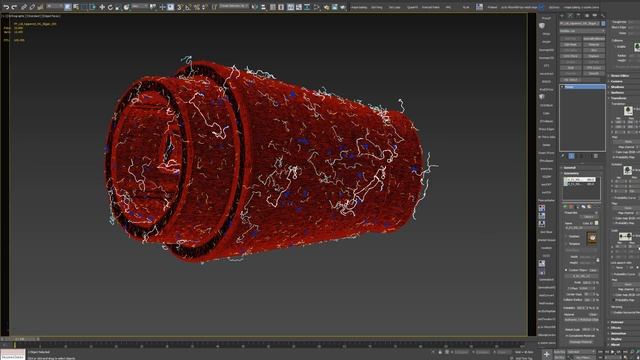Select the Template radio button
The image size is (640, 360).
pyautogui.click(x=566, y=244)
